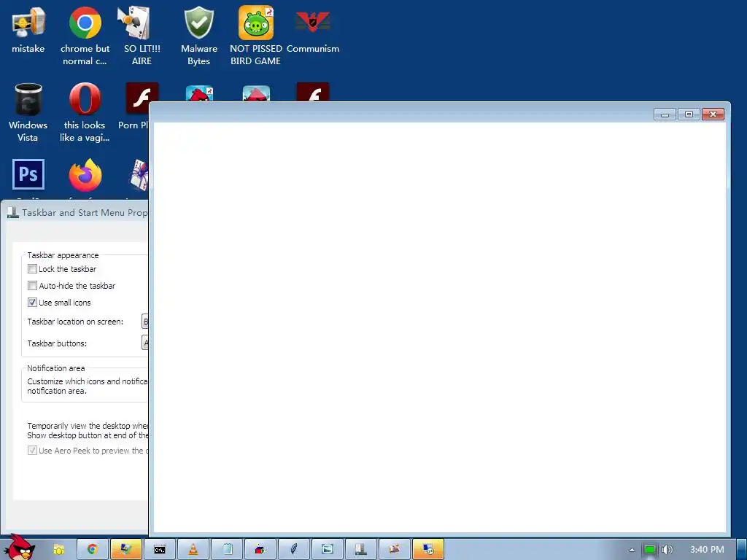Tick the "Auto-hide the taskbar" checkbox
747x560 pixels.
[32, 286]
